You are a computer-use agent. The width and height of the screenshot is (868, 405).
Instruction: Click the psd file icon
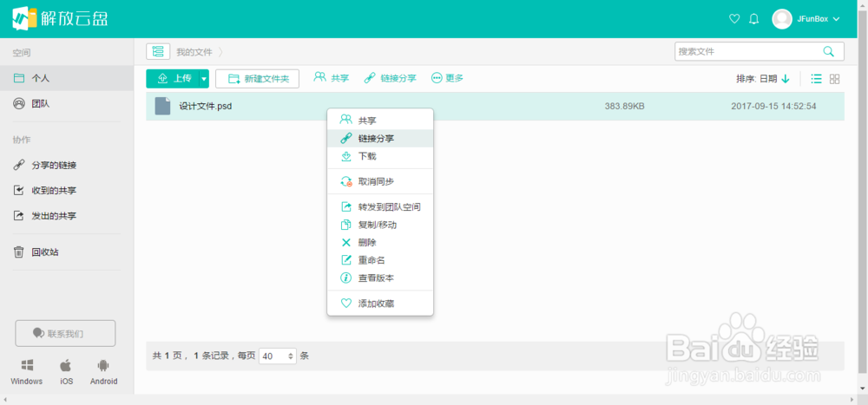[x=163, y=106]
